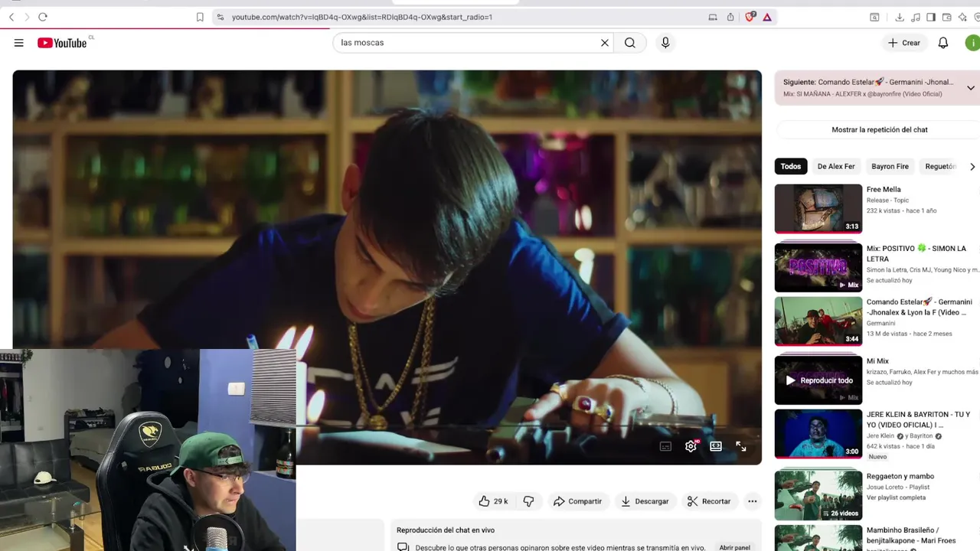This screenshot has height=551, width=980.
Task: Open Mix: POSITIVO - SIMON LA LETRA title
Action: (916, 253)
